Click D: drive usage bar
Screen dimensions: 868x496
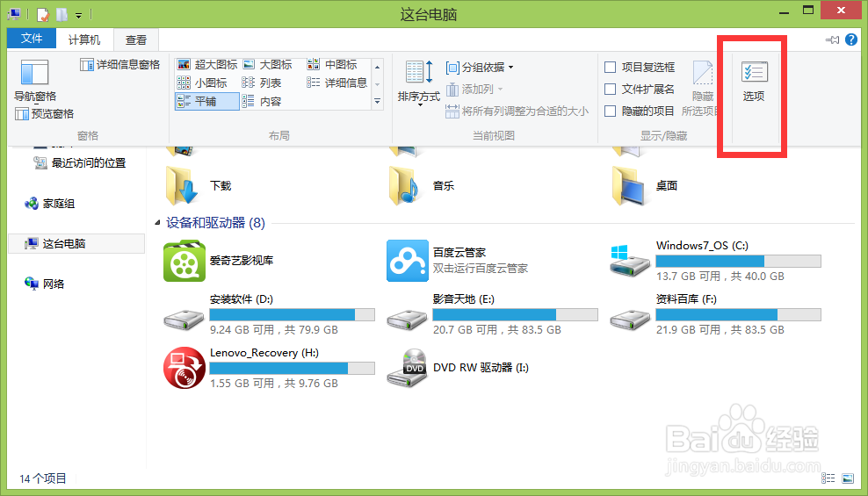coord(293,314)
